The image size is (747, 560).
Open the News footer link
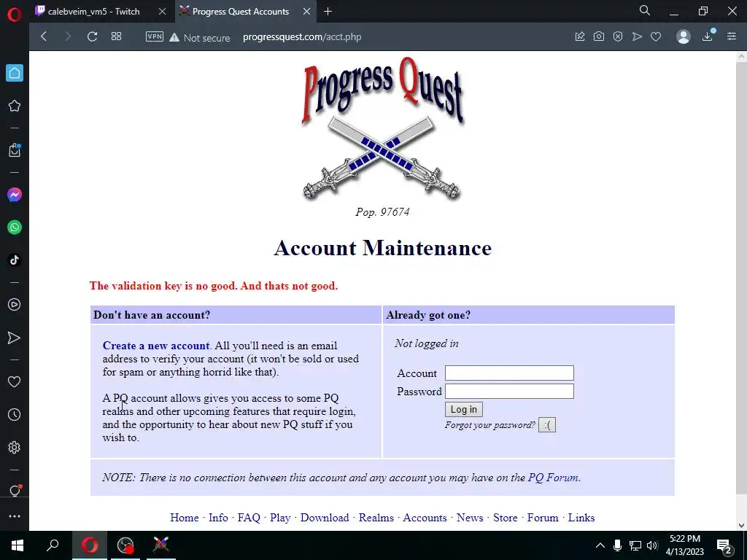pos(470,518)
